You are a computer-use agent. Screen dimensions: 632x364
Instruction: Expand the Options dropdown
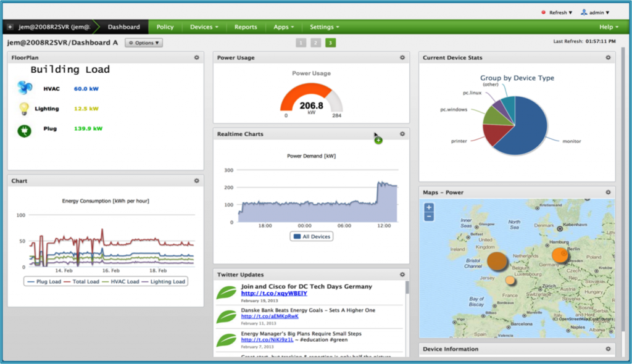[x=144, y=43]
